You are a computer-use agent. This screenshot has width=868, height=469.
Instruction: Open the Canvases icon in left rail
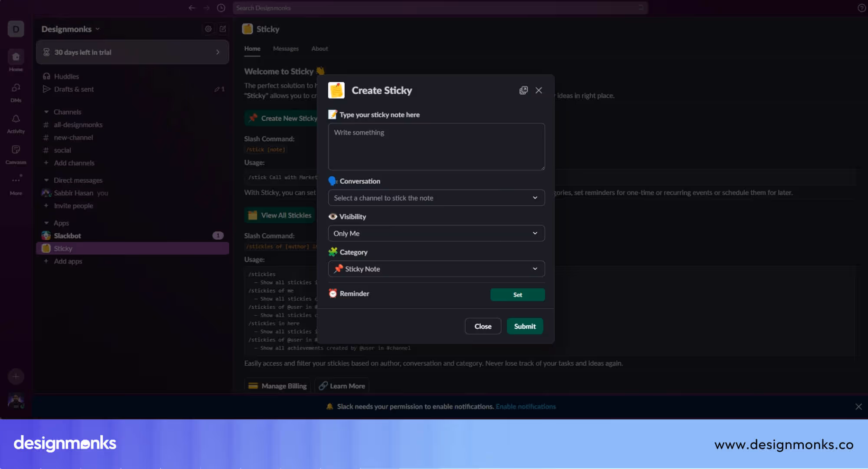coord(16,150)
